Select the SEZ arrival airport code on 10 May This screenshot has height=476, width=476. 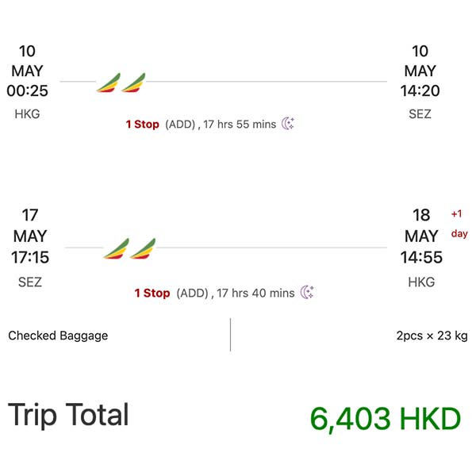420,114
